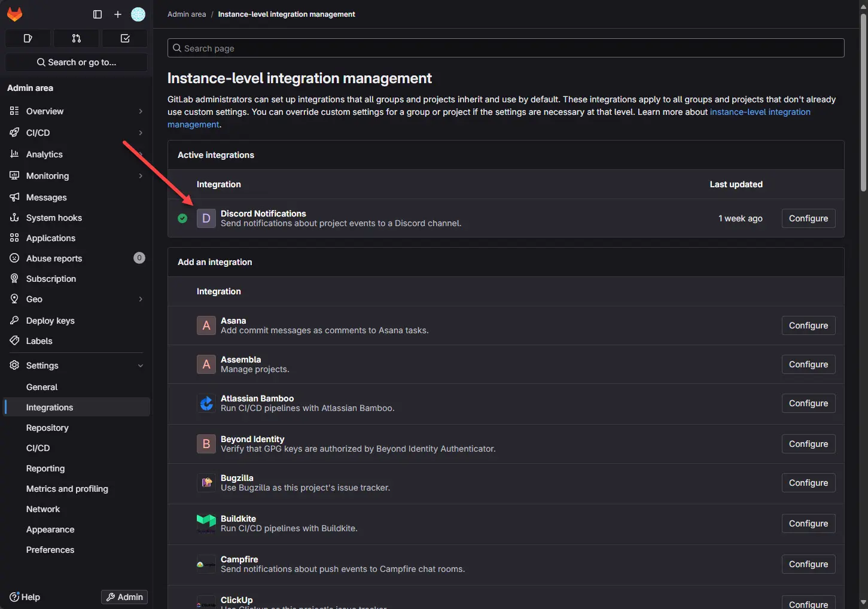Click the Bugzilla integration icon
Image resolution: width=868 pixels, height=609 pixels.
point(206,482)
